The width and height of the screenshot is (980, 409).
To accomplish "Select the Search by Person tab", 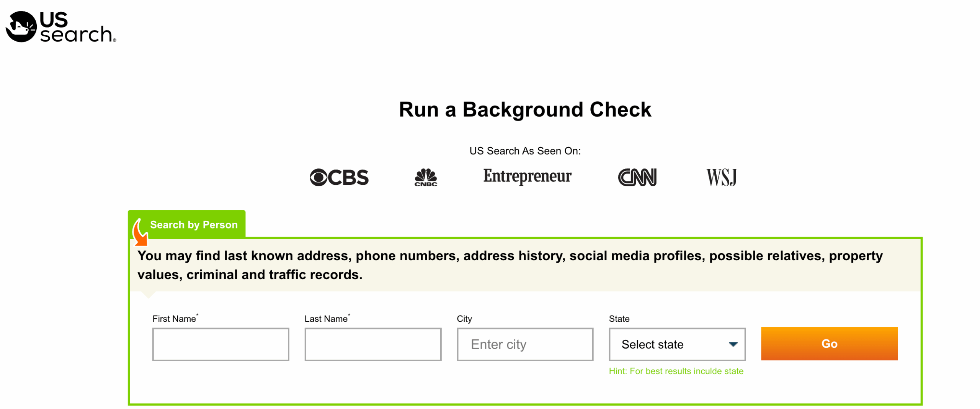I will [x=193, y=225].
